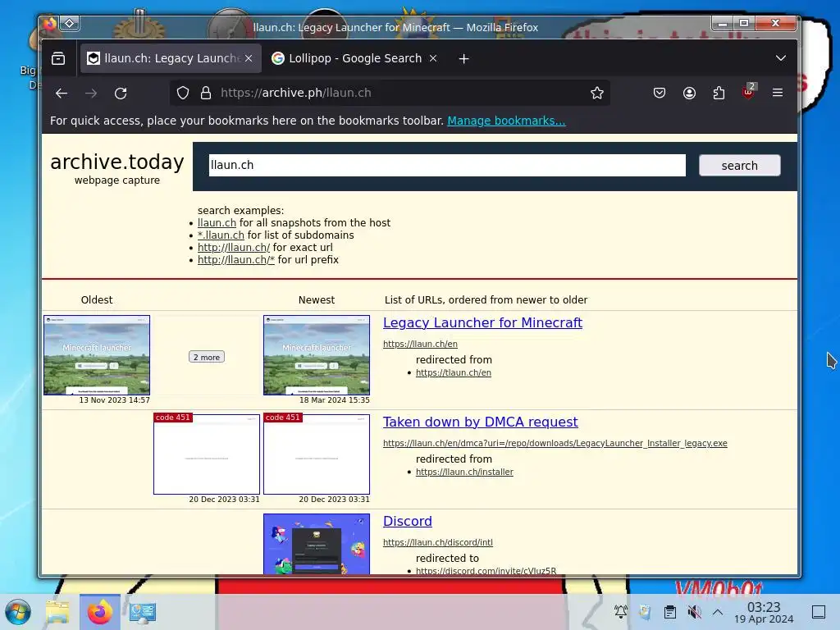Open the notifications bell tray icon
This screenshot has width=840, height=630.
pyautogui.click(x=621, y=612)
